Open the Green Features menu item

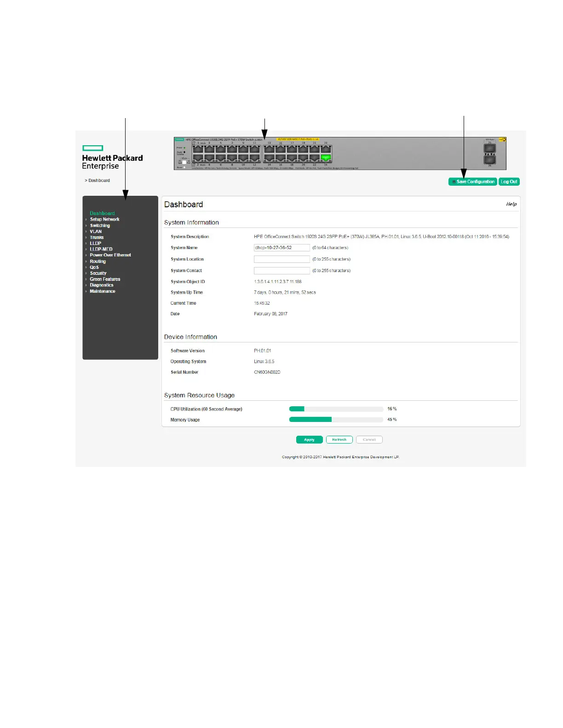click(105, 279)
